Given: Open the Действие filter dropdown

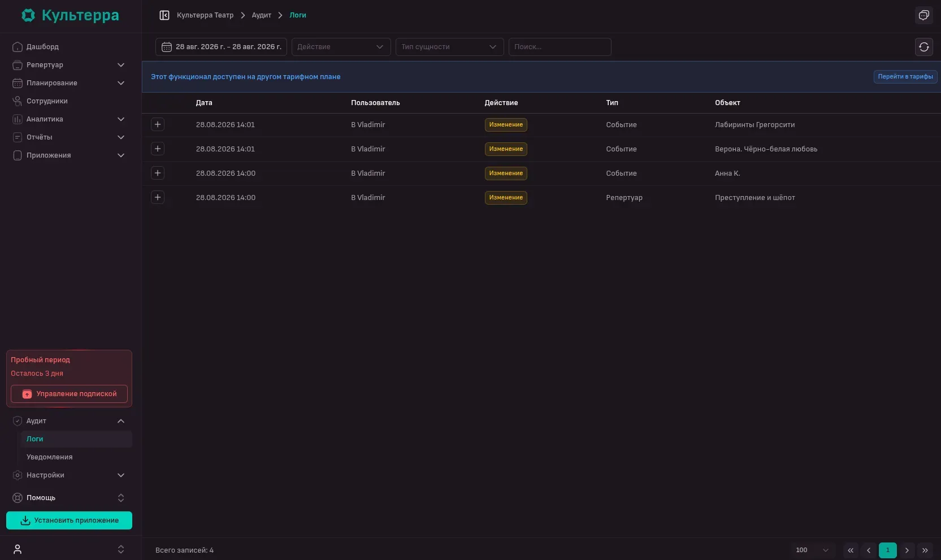Looking at the screenshot, I should coord(341,47).
